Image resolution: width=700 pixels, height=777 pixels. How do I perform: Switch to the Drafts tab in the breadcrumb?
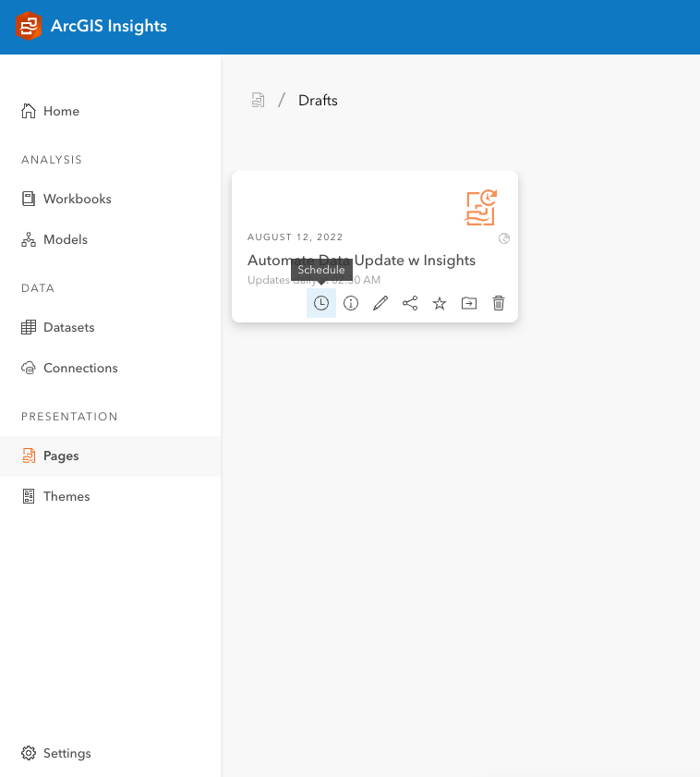coord(317,100)
